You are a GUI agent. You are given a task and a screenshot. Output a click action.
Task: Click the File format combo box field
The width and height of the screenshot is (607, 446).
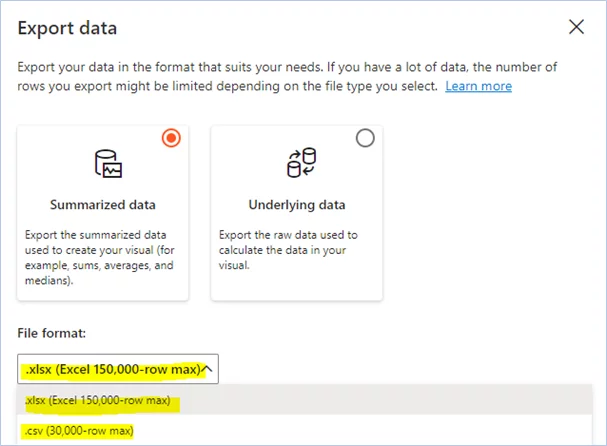pos(118,369)
